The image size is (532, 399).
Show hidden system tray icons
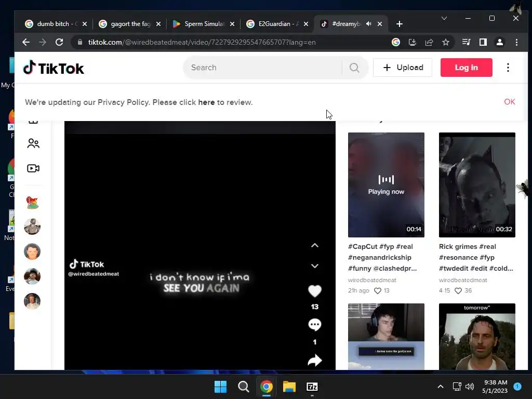441,387
